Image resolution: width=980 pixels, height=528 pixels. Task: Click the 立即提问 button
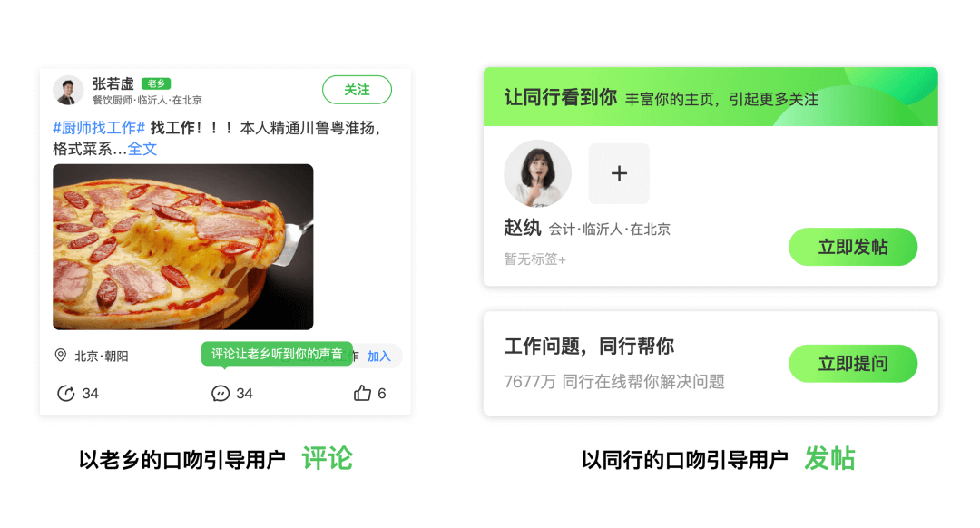853,364
